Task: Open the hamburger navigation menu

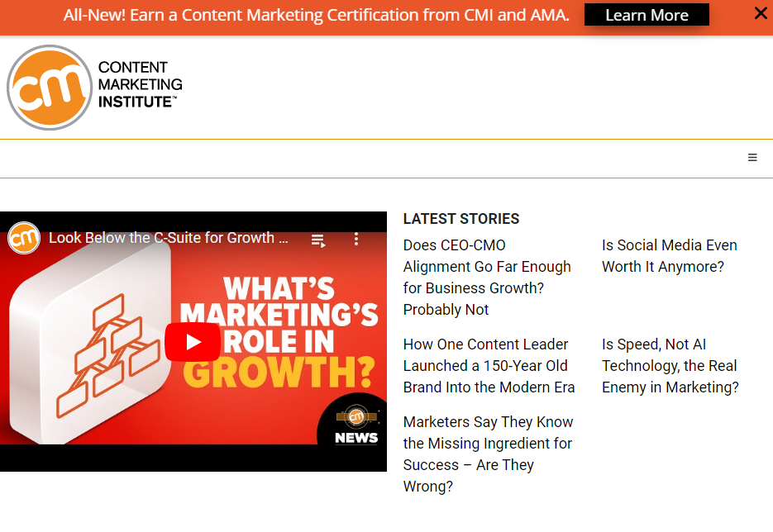Action: (x=752, y=158)
